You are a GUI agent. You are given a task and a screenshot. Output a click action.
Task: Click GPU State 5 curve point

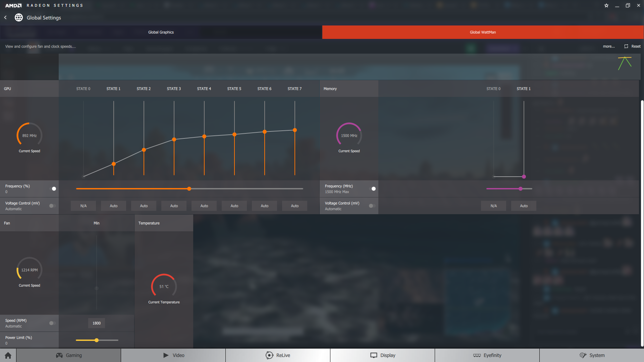[234, 134]
